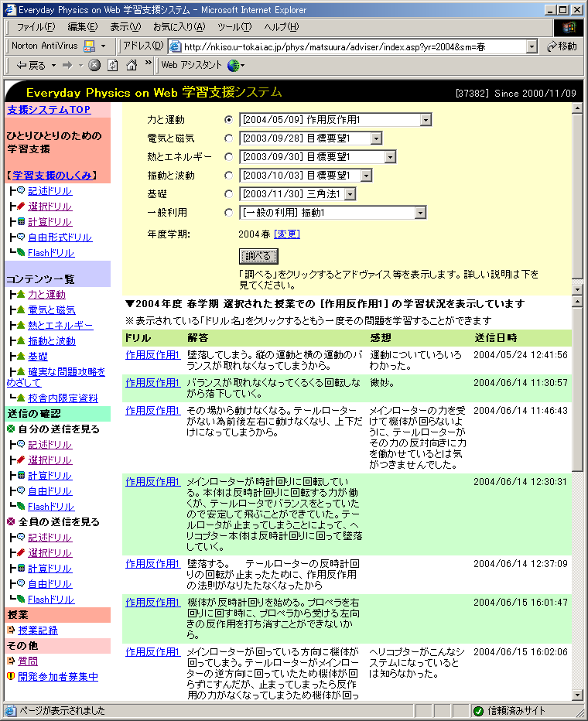Open the [一般の利用] 振動1 dropdown
This screenshot has height=721, width=588.
click(333, 213)
